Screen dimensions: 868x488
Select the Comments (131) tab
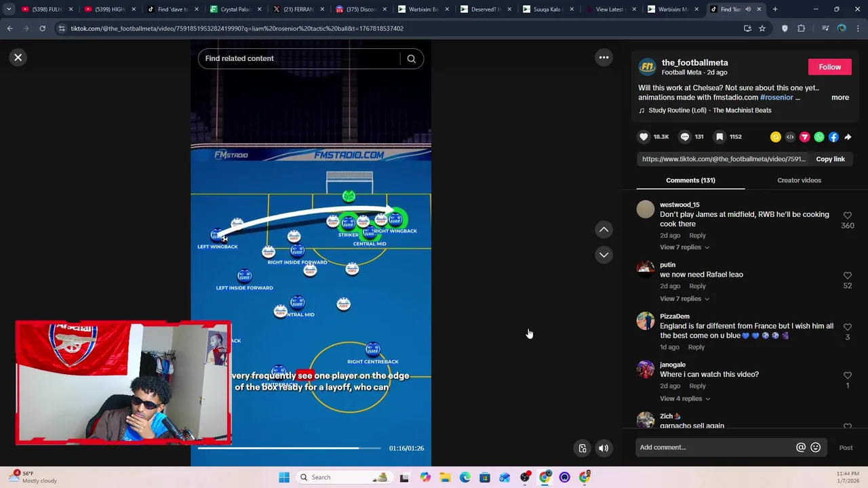[690, 180]
